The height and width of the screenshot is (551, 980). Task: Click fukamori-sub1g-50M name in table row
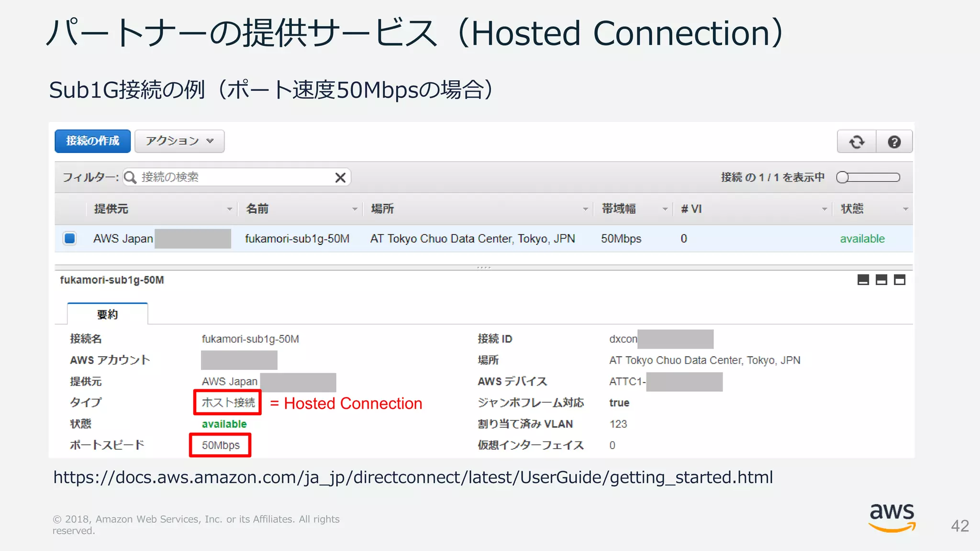click(297, 239)
